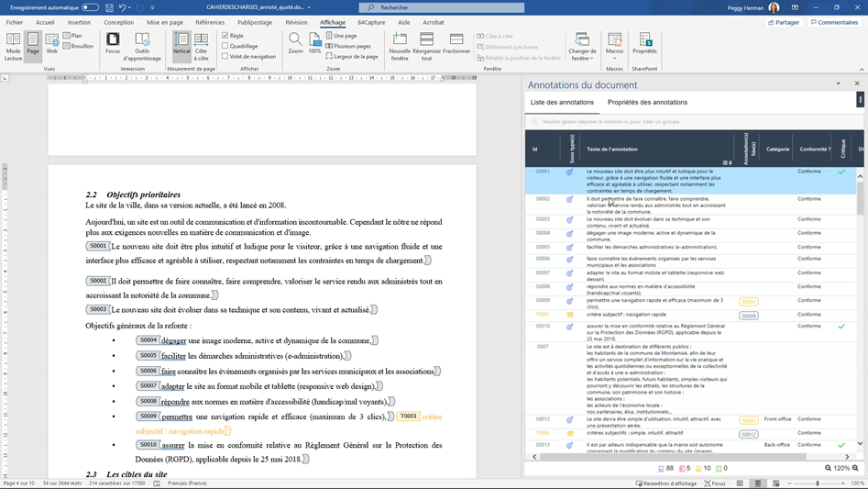Switch to web layout in status bar
Viewport: 868px width, 489px height.
pyautogui.click(x=775, y=483)
